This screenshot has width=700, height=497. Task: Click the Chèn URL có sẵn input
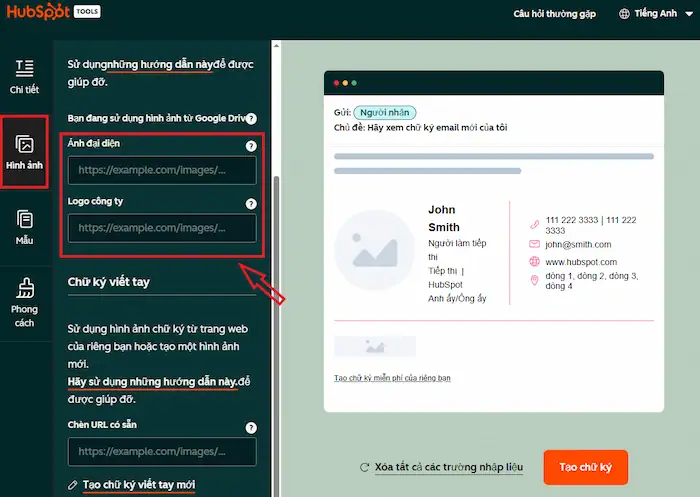click(x=162, y=452)
